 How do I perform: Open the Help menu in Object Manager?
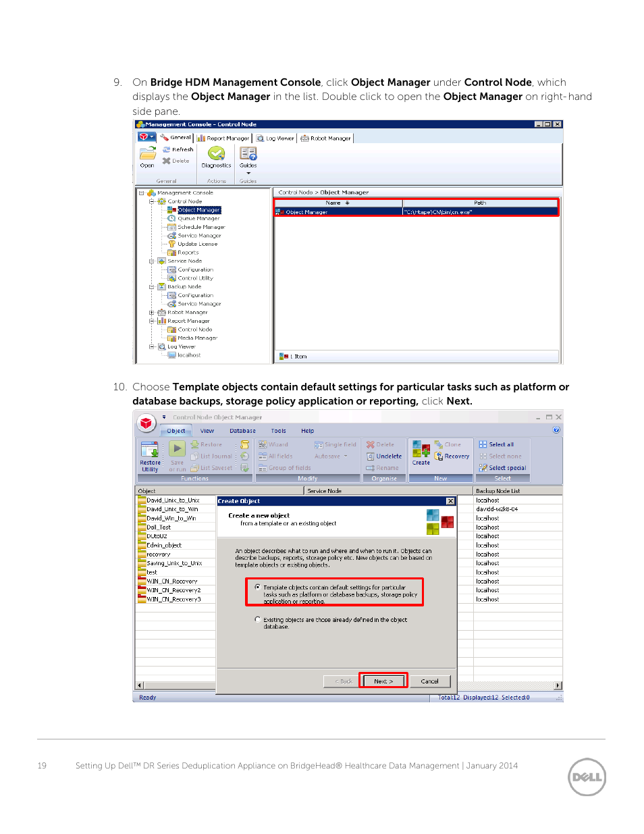307,431
